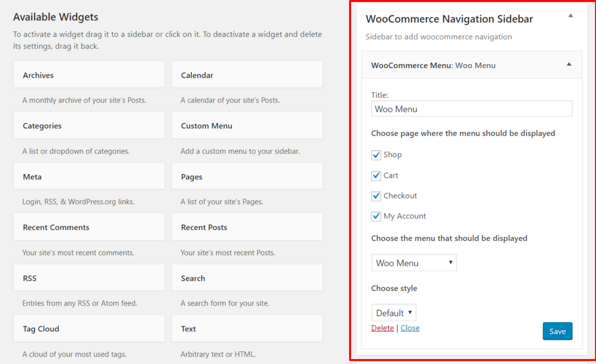Add the Archives widget
The width and height of the screenshot is (596, 364).
click(89, 75)
